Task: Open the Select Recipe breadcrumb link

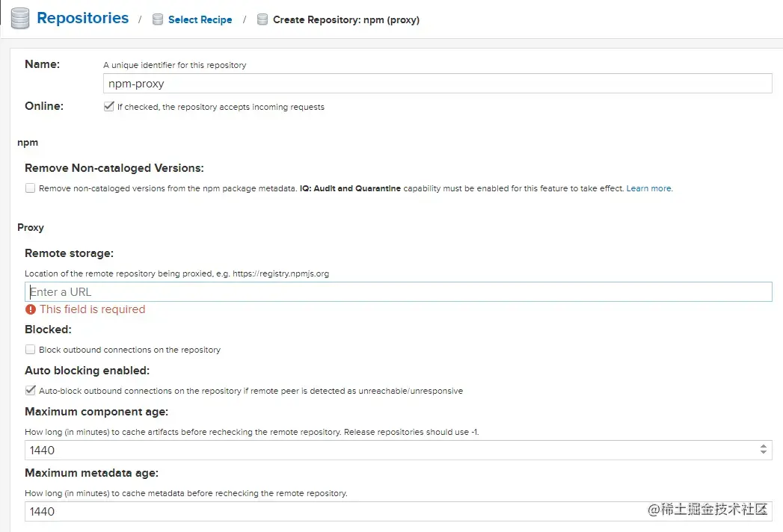Action: pos(200,20)
